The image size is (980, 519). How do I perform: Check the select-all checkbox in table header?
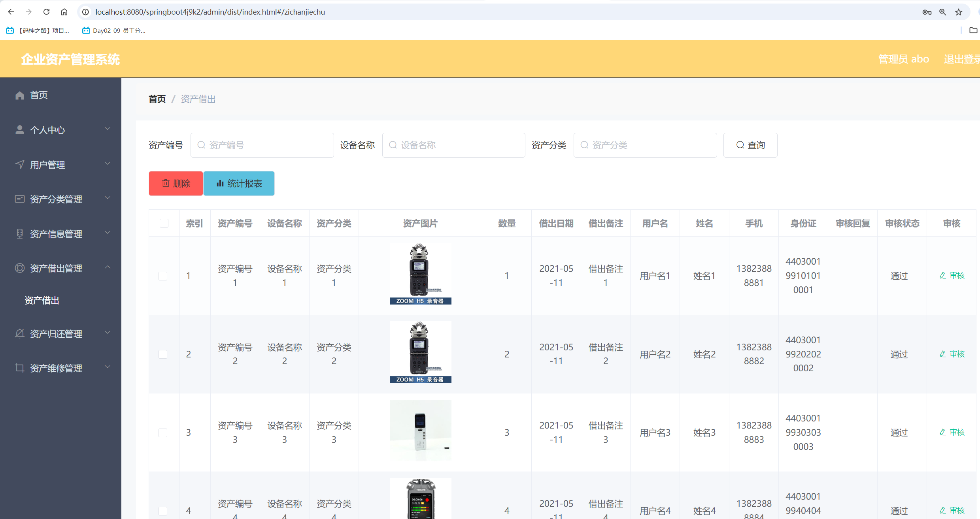tap(164, 223)
